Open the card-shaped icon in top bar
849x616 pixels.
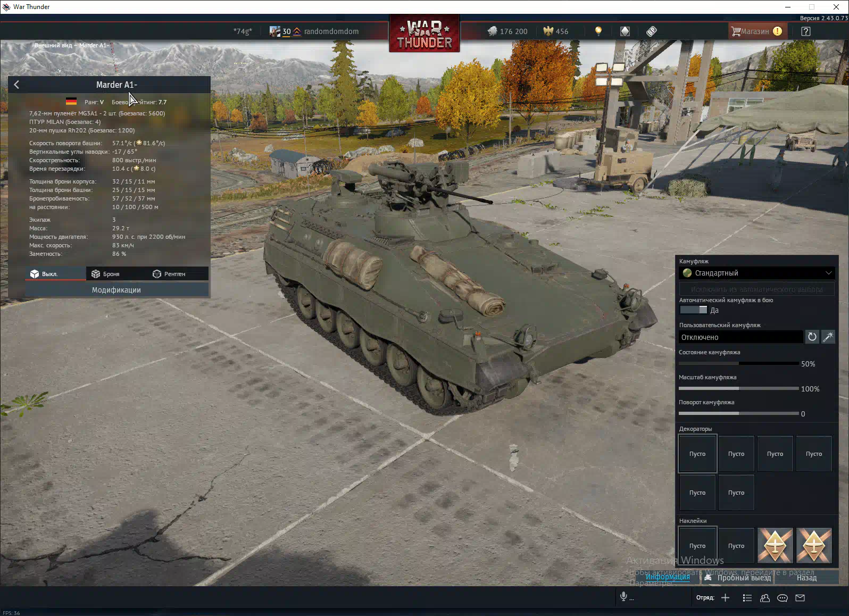[x=625, y=31]
